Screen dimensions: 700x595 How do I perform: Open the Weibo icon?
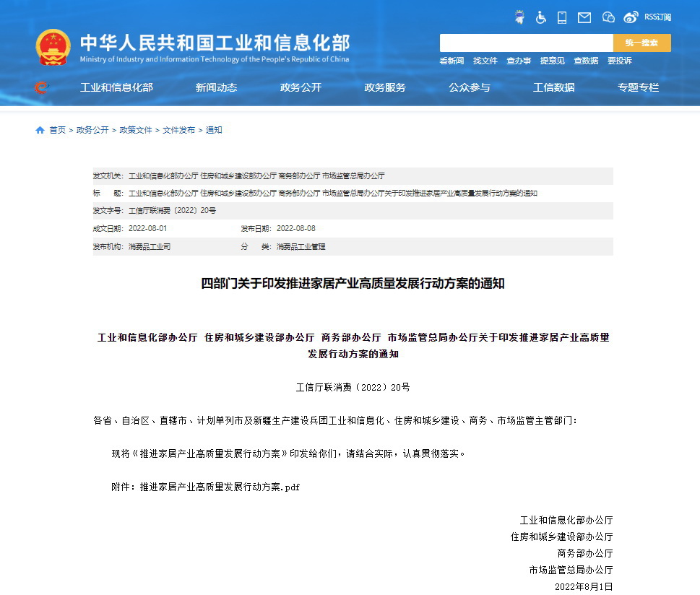point(631,17)
